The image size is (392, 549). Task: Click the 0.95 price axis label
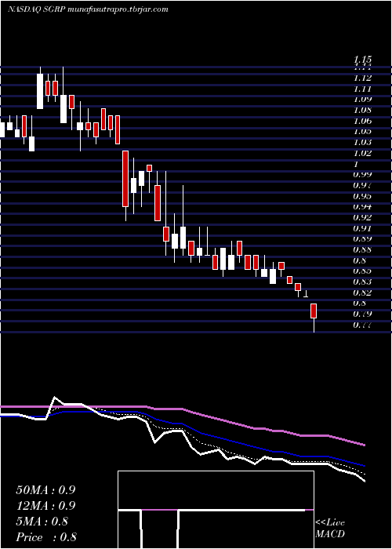pos(362,196)
